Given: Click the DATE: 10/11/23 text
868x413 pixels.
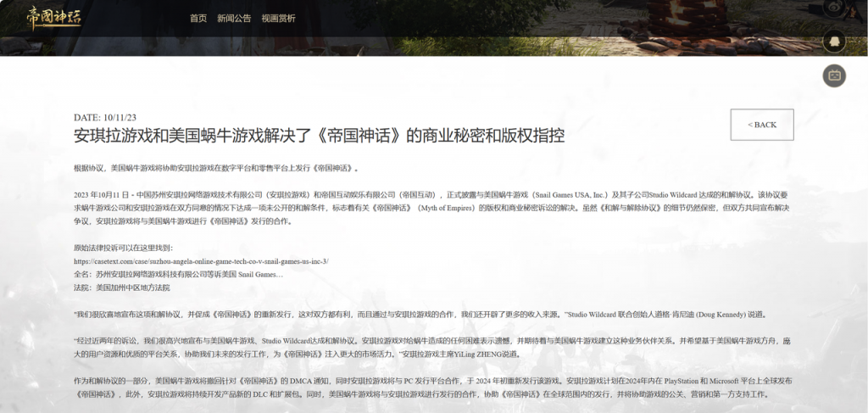Looking at the screenshot, I should point(105,117).
